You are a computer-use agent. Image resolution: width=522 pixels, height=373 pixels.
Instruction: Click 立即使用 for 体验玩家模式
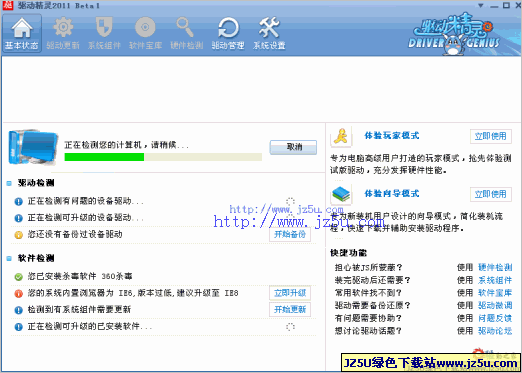(491, 136)
